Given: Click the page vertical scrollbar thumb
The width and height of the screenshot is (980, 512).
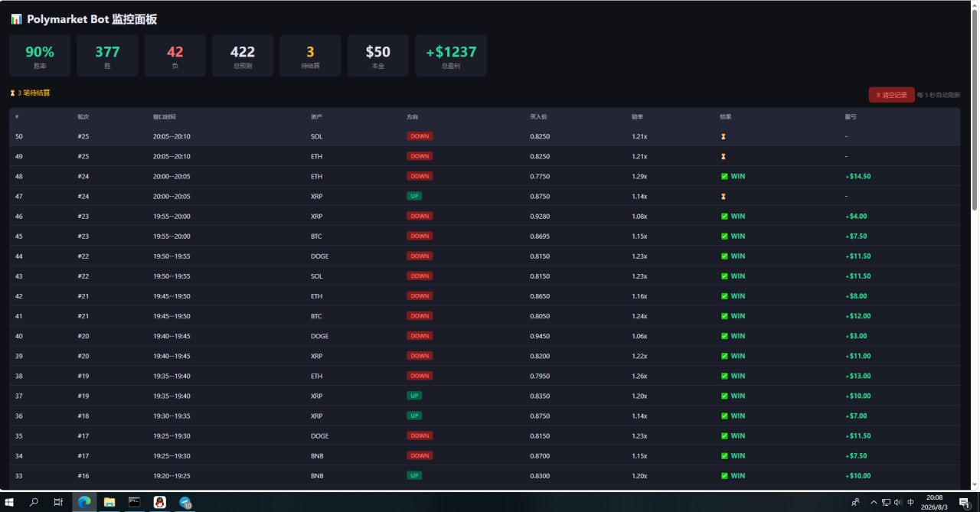Looking at the screenshot, I should [975, 110].
